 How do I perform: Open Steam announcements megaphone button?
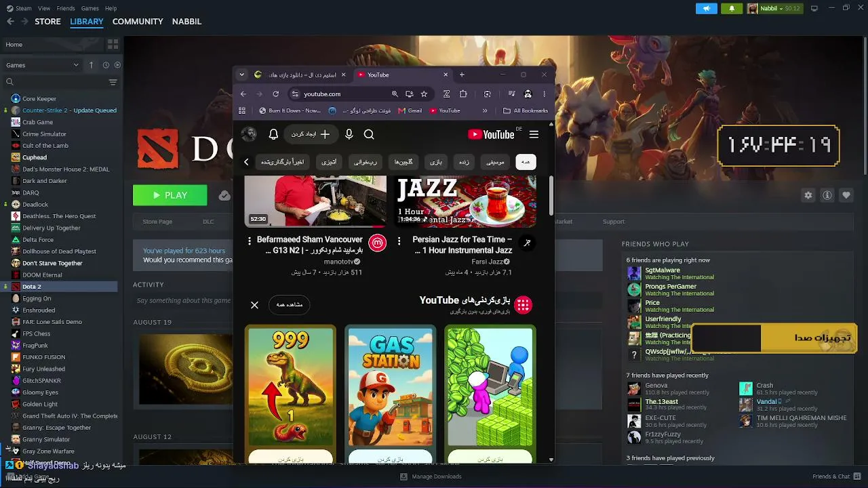pyautogui.click(x=706, y=8)
